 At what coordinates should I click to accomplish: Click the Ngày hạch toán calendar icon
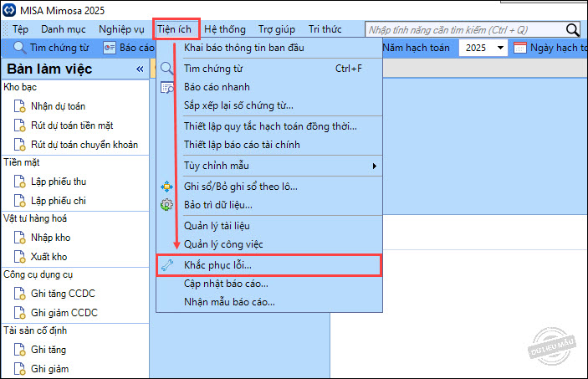click(x=520, y=48)
